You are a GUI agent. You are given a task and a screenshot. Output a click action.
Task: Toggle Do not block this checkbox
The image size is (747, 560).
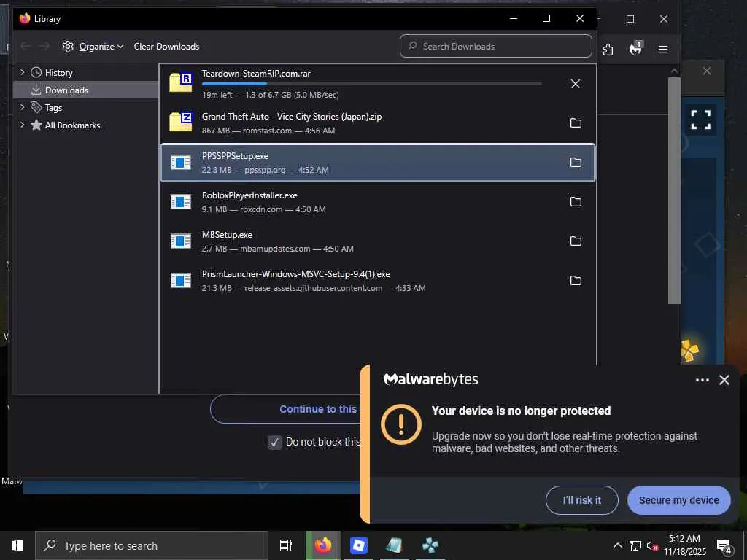pyautogui.click(x=274, y=443)
